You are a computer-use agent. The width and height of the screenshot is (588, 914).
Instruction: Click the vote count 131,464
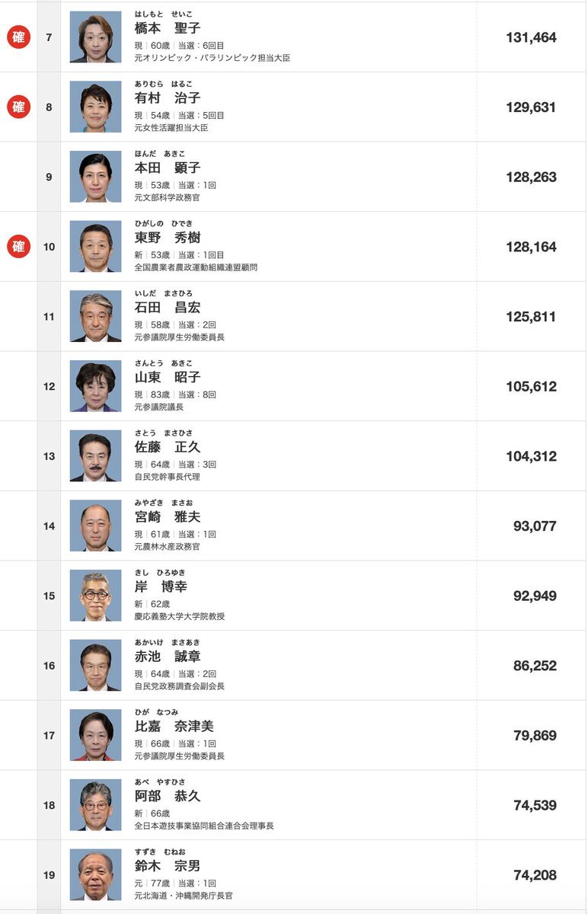click(x=531, y=37)
